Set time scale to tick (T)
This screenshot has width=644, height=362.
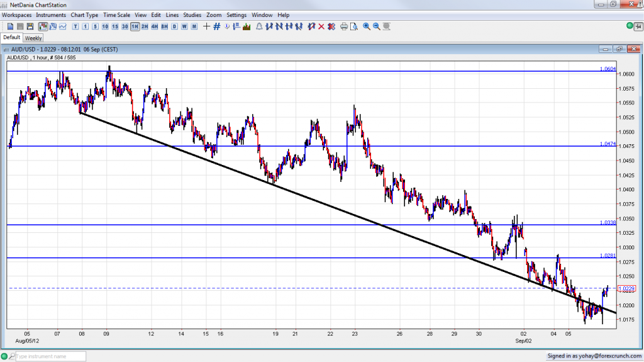pos(75,26)
